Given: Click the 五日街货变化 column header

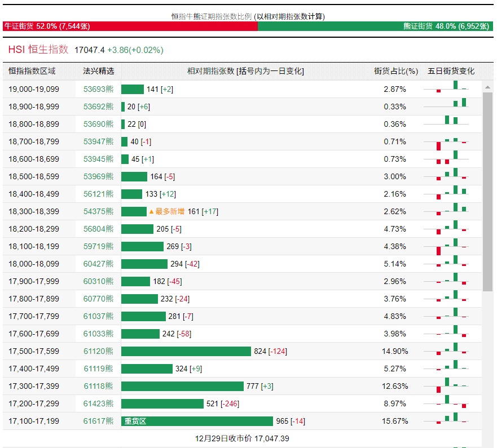Looking at the screenshot, I should pos(451,71).
